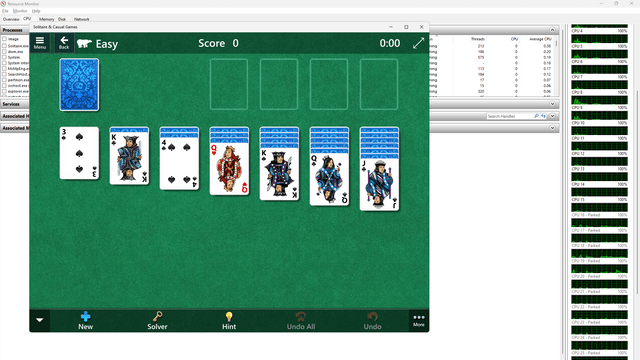Image resolution: width=640 pixels, height=360 pixels.
Task: Collapse the Processes section chevron
Action: (x=552, y=30)
